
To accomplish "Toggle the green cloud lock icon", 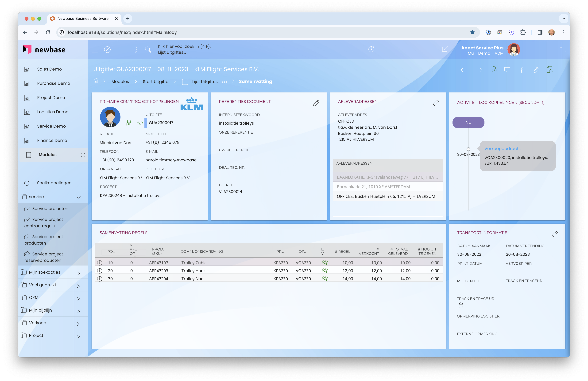I will [x=140, y=123].
